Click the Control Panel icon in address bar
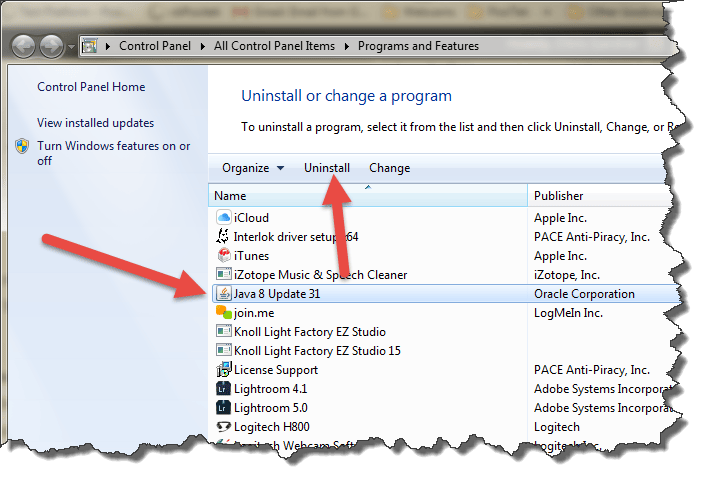 (x=89, y=46)
